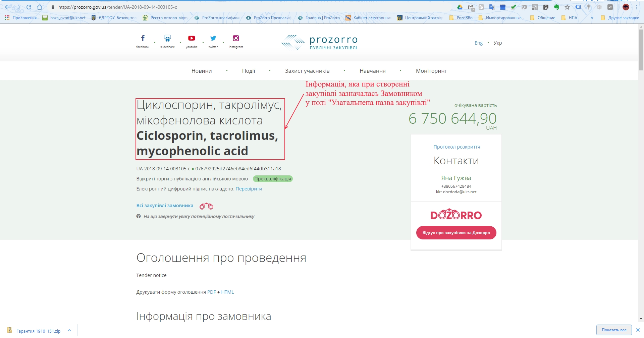Reload the page with refresh icon
Screen dimensions: 644x338
[x=29, y=7]
